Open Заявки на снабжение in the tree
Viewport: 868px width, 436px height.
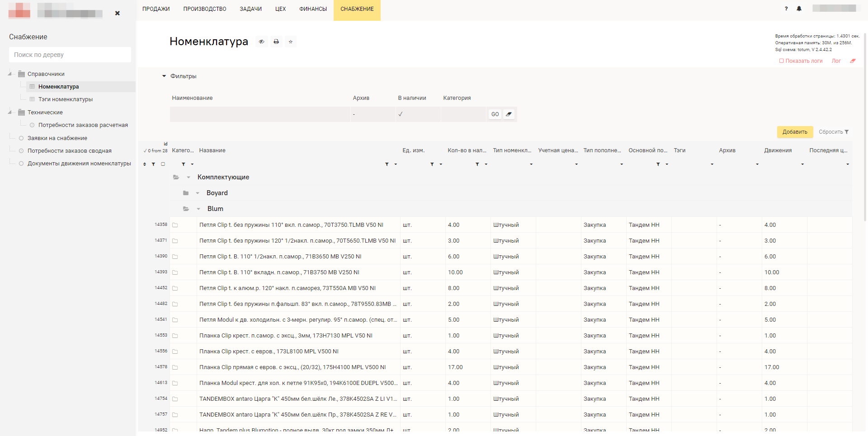click(57, 138)
